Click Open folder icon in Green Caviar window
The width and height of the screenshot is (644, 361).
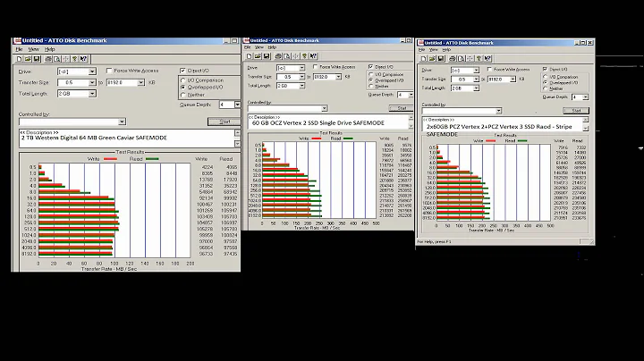(28, 59)
